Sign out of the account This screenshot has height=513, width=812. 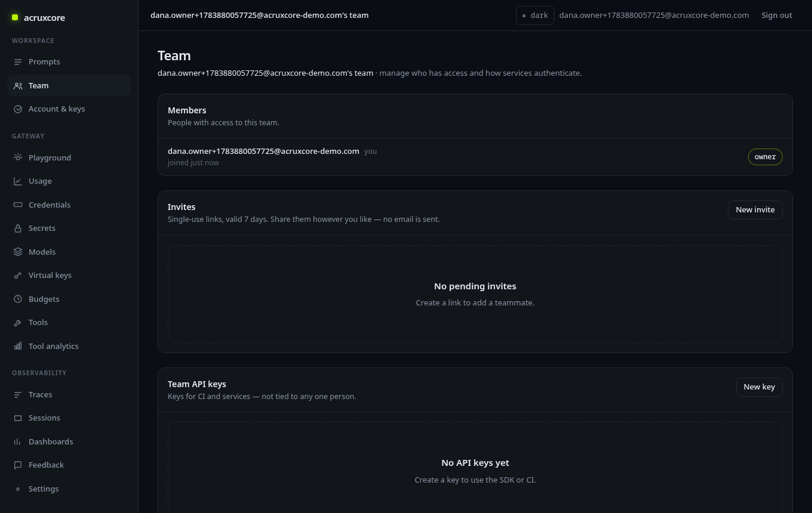777,16
